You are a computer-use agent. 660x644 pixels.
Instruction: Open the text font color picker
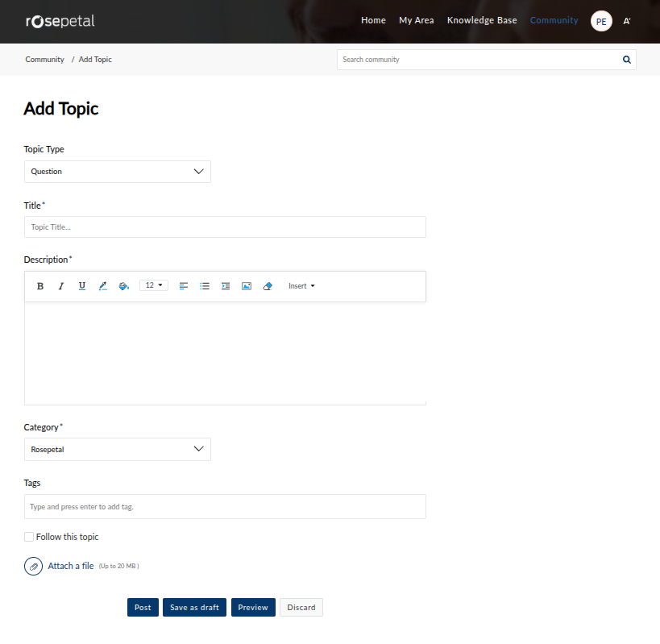tap(102, 286)
